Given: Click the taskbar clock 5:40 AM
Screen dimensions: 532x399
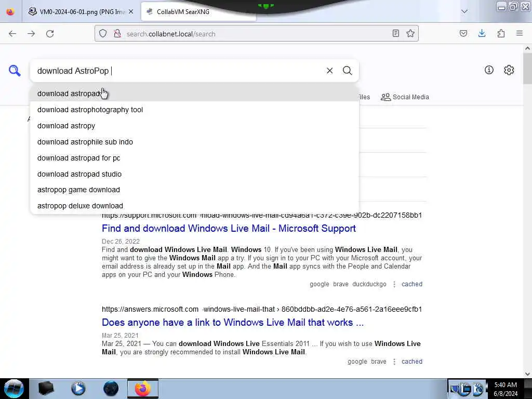Looking at the screenshot, I should 506,385.
